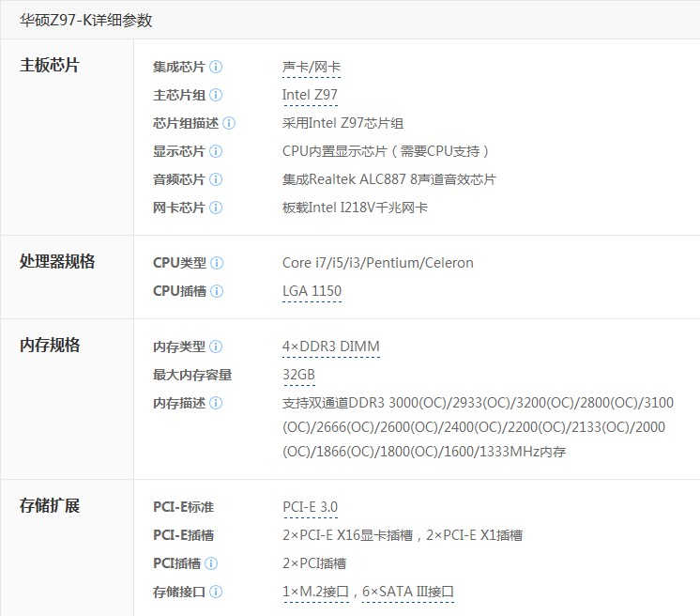Viewport: 700px width, 616px height.
Task: Click the 显示芯片 label
Action: point(179,151)
